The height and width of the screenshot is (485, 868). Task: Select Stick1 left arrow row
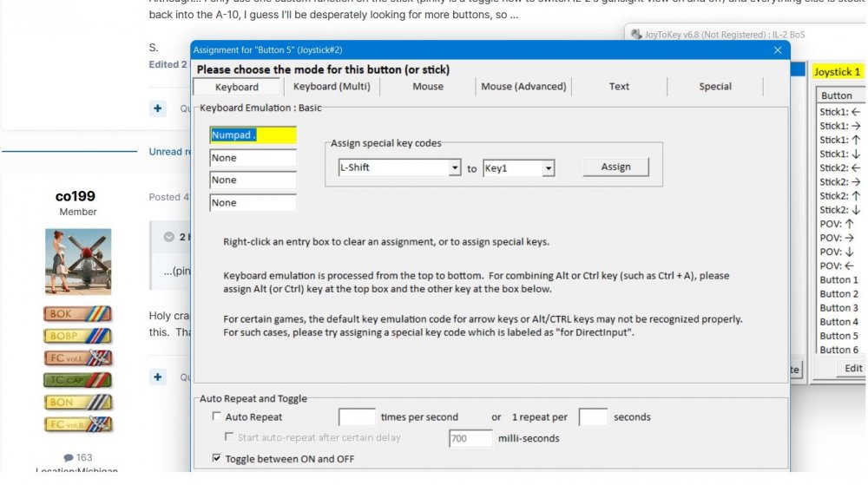(839, 112)
